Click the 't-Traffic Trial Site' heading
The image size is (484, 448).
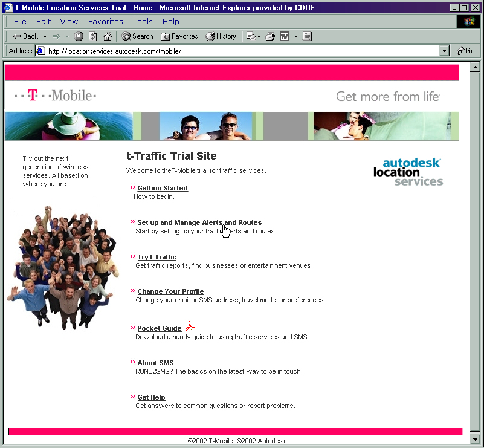pos(172,156)
